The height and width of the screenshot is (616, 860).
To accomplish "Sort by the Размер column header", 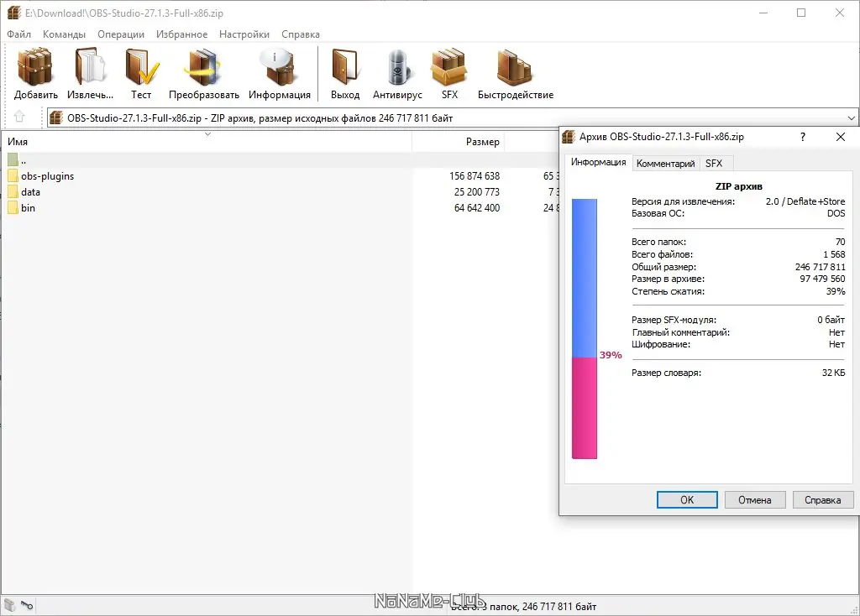I will pyautogui.click(x=459, y=141).
